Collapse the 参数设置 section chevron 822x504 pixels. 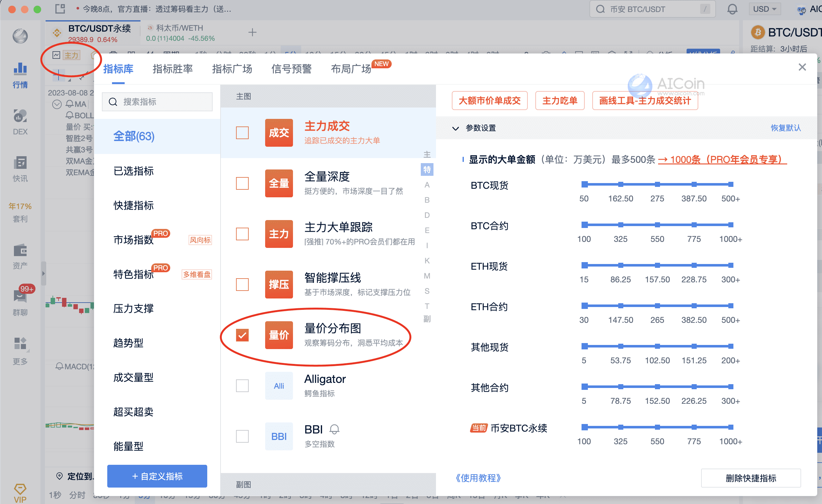455,128
